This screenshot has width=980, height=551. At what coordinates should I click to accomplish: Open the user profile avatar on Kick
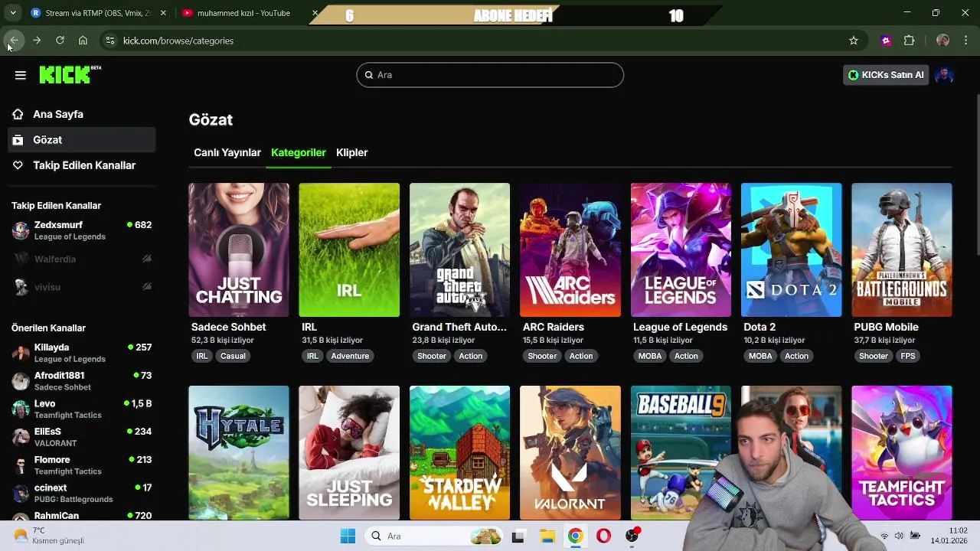click(x=944, y=75)
